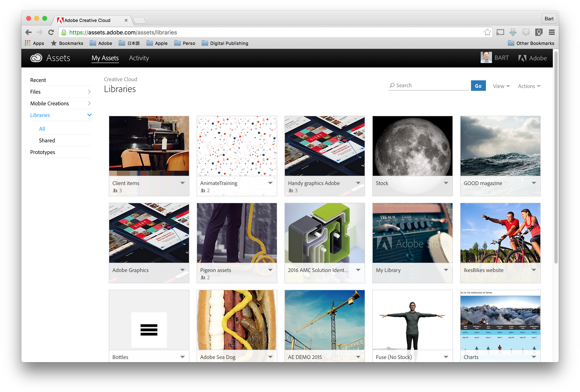Screen dimensions: 580x392
Task: Click the Apps grid icon in bookmarks bar
Action: [27, 43]
